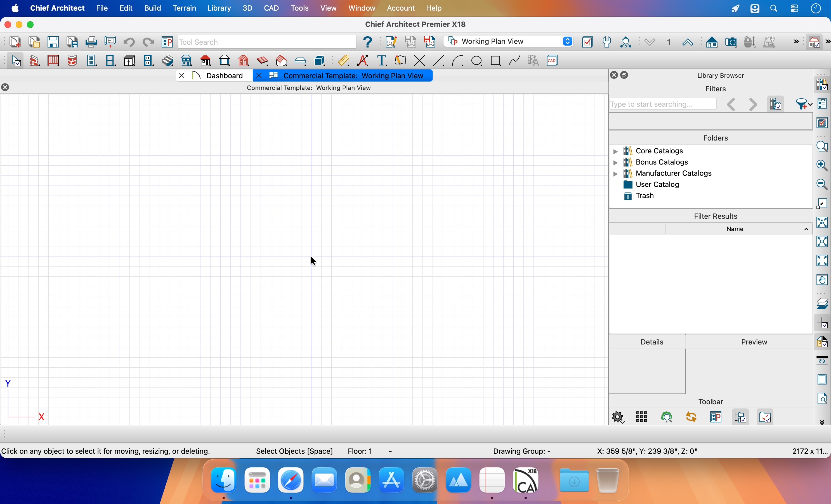The image size is (831, 504).
Task: Open the CAD Detail Management icon
Action: (552, 61)
